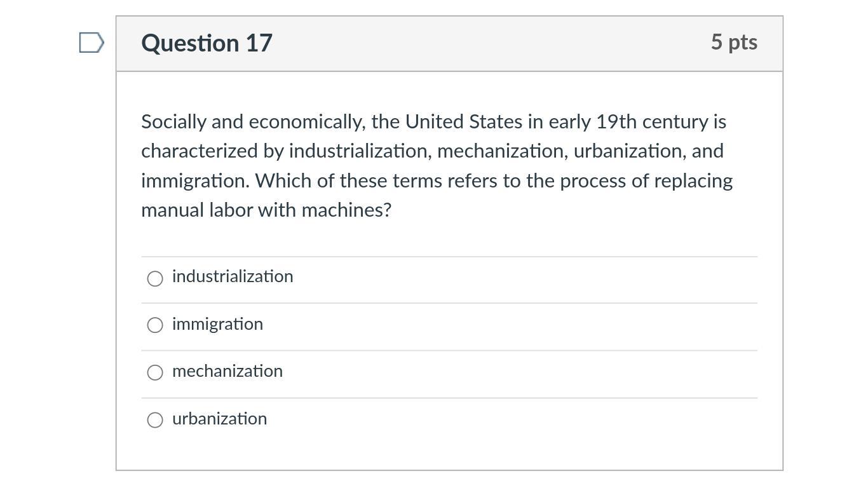Click the 5 pts points label
This screenshot has width=868, height=488.
[x=734, y=42]
